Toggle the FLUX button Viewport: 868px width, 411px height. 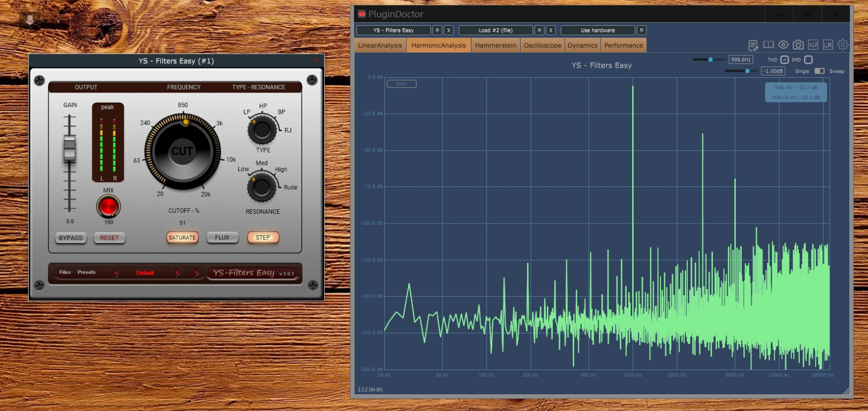pos(222,238)
